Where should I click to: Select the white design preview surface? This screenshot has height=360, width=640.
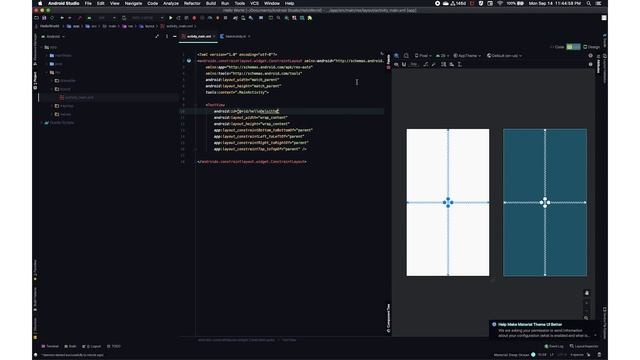click(x=448, y=202)
